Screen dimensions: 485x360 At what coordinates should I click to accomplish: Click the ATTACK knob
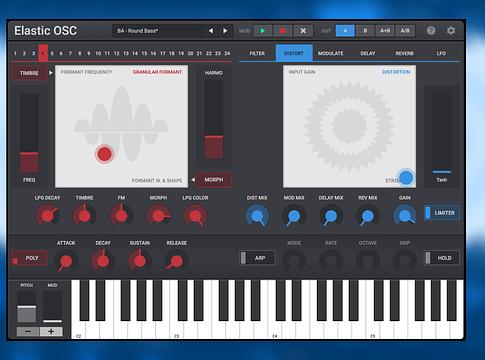click(x=66, y=261)
